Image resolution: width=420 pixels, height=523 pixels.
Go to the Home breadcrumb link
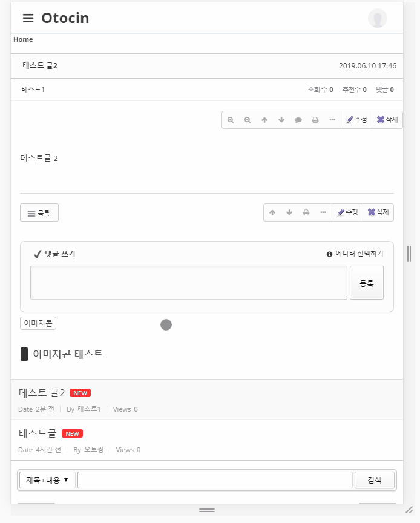(23, 39)
